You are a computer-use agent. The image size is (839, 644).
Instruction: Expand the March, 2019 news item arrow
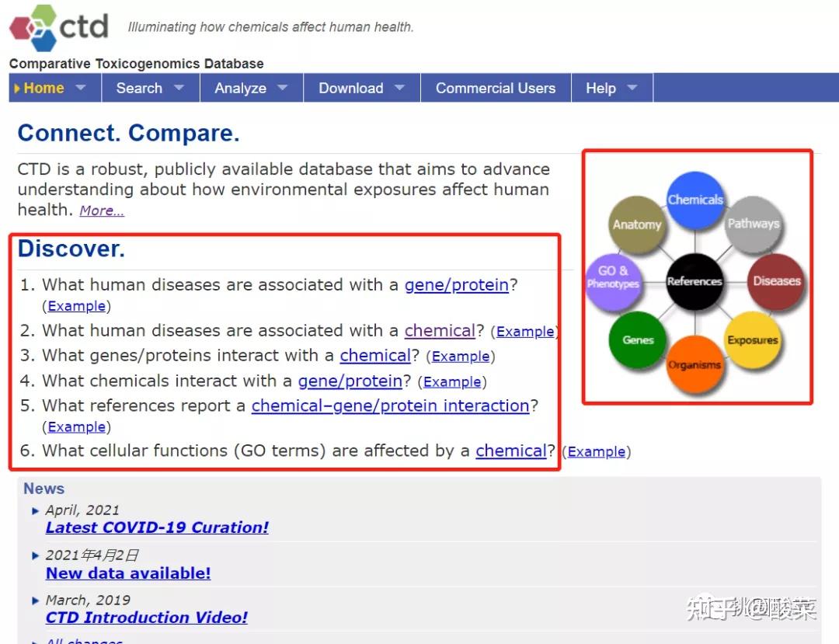point(35,600)
